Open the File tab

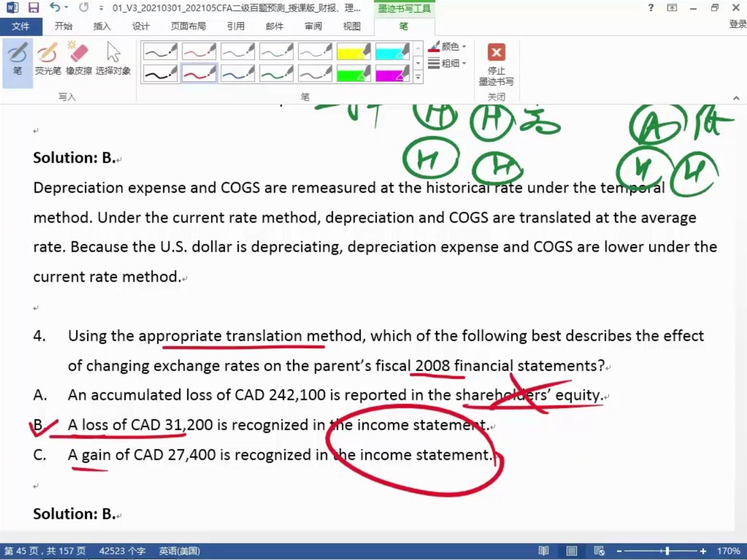pos(20,26)
